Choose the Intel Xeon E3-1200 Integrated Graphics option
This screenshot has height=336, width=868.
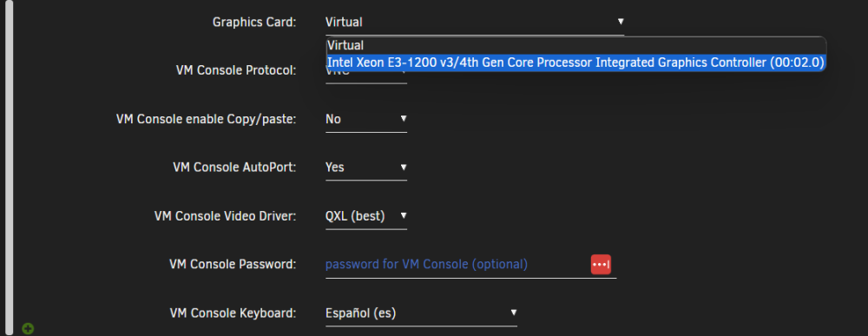click(x=575, y=63)
